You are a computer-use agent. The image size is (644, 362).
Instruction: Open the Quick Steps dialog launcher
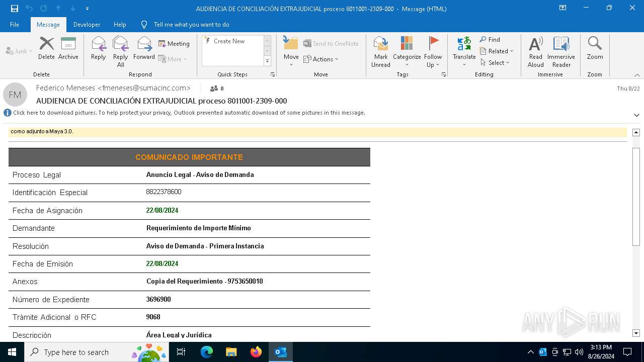[x=273, y=74]
